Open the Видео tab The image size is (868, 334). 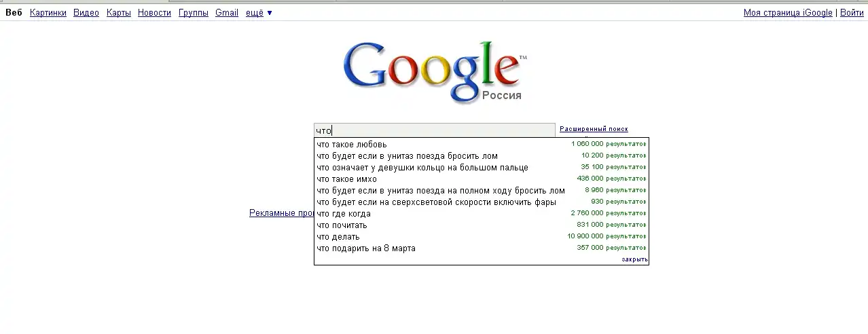pyautogui.click(x=86, y=13)
